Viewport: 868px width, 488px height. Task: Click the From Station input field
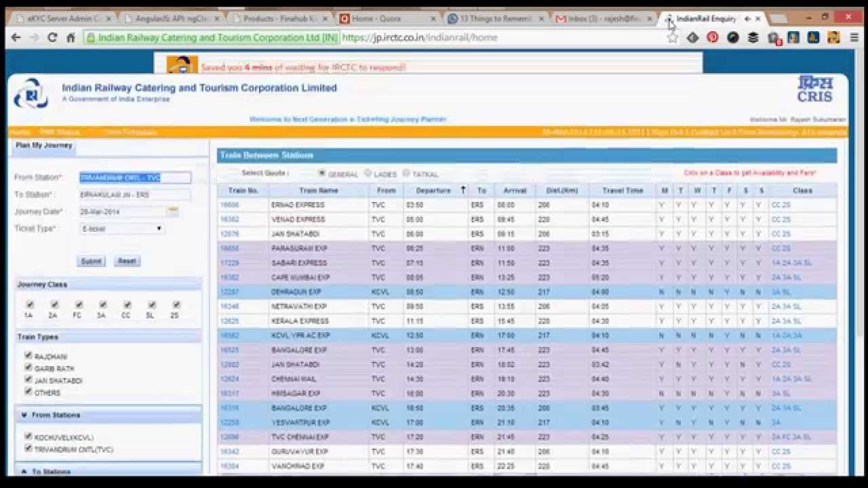[135, 178]
